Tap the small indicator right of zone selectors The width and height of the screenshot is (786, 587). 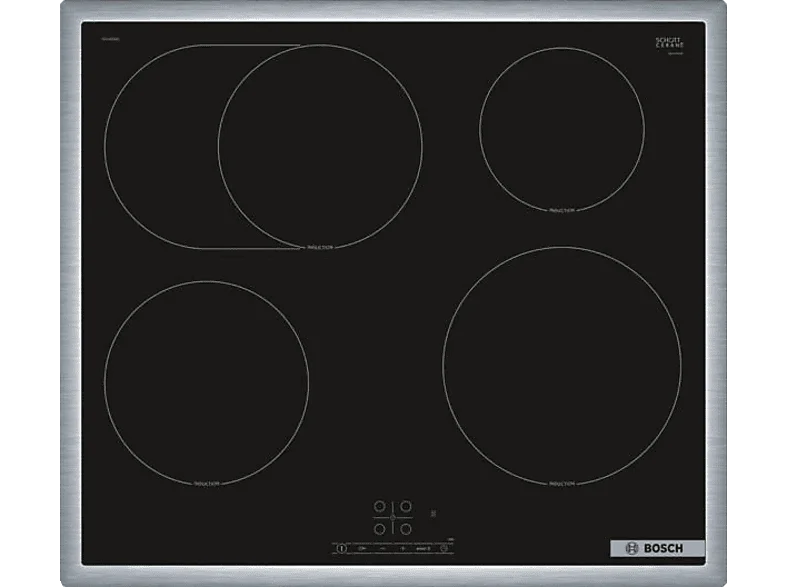(x=433, y=514)
